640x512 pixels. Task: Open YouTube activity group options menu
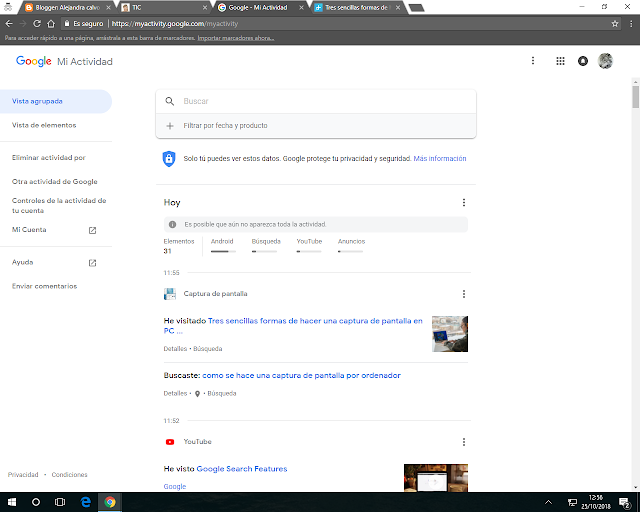pos(464,442)
